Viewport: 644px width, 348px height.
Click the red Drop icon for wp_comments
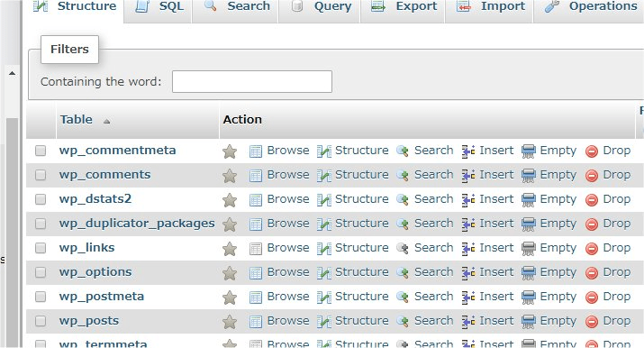click(592, 176)
